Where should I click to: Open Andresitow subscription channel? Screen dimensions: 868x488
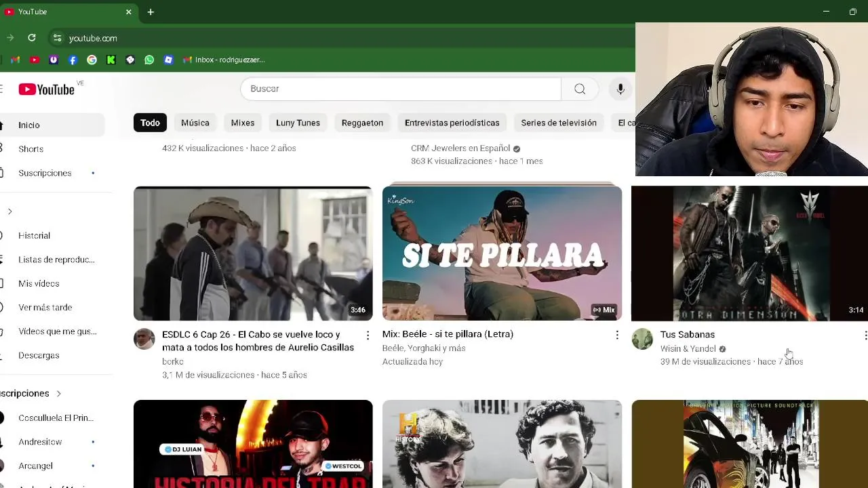(52, 442)
